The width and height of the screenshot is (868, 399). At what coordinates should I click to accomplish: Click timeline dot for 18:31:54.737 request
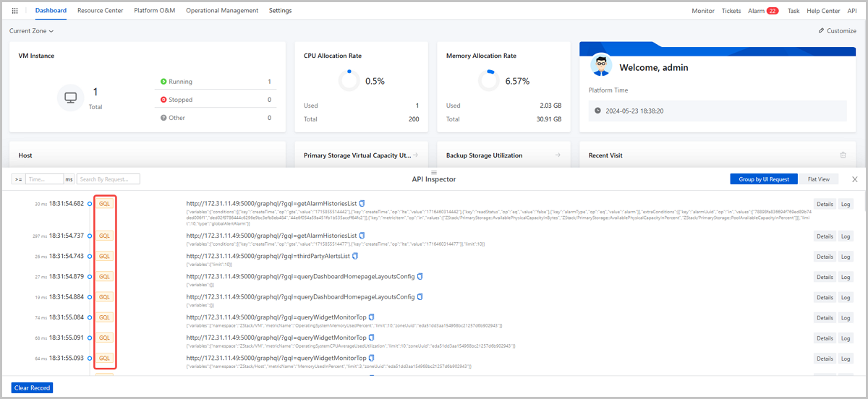point(90,236)
